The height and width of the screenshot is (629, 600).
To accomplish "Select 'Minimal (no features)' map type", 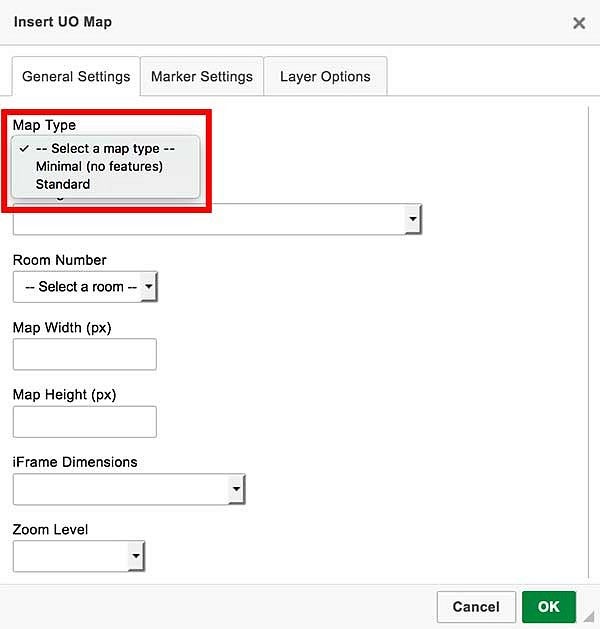I will [x=105, y=166].
